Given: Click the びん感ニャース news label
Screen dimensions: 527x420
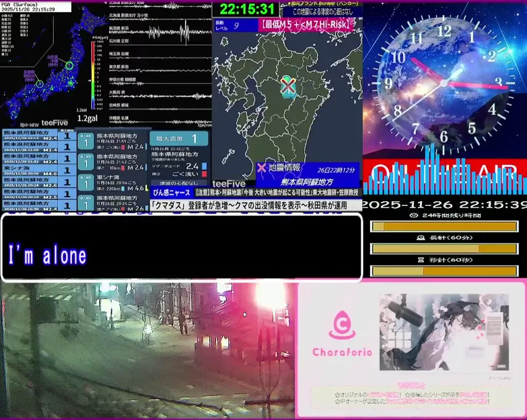Looking at the screenshot, I should pyautogui.click(x=172, y=192).
